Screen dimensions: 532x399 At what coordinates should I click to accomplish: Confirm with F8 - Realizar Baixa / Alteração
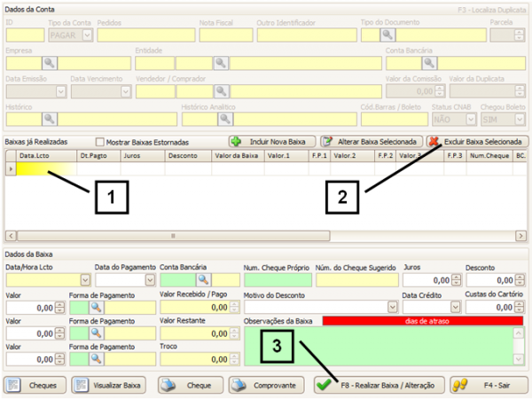377,386
